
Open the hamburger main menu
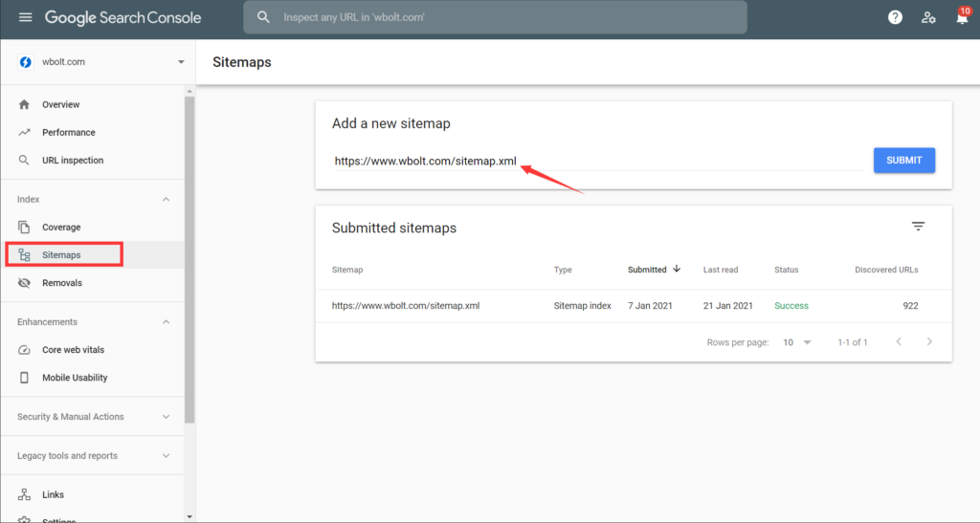[25, 17]
